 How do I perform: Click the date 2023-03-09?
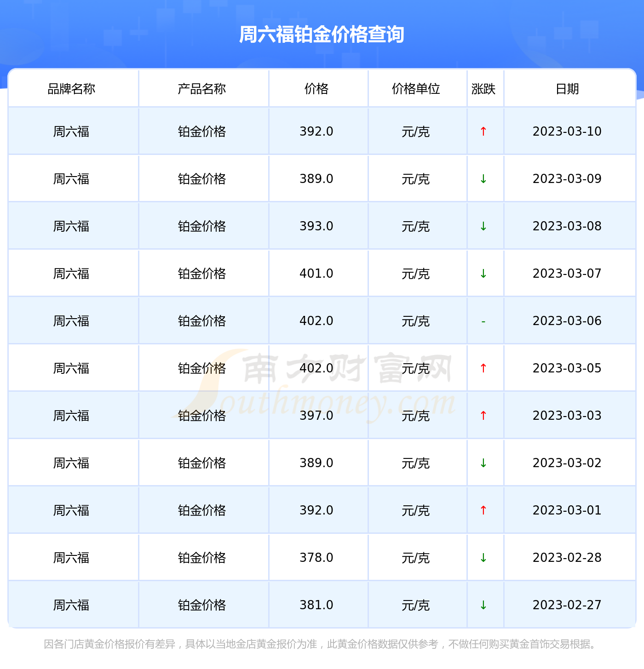(x=567, y=179)
